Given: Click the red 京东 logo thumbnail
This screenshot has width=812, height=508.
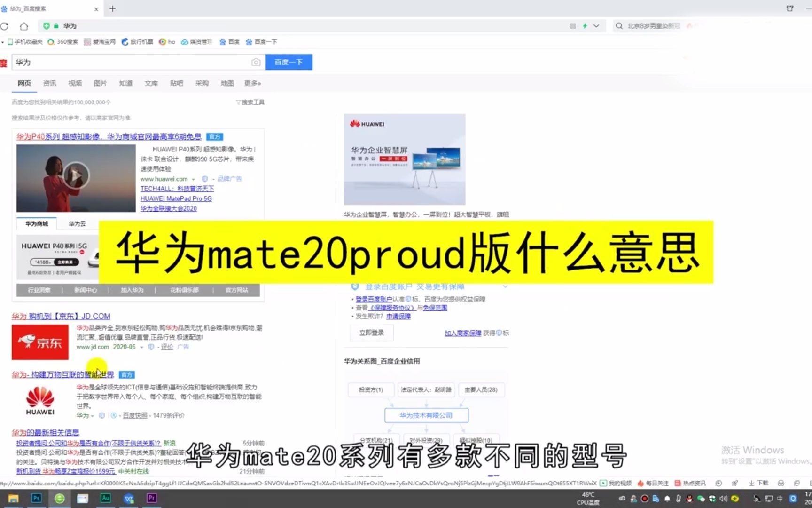Looking at the screenshot, I should (x=40, y=342).
